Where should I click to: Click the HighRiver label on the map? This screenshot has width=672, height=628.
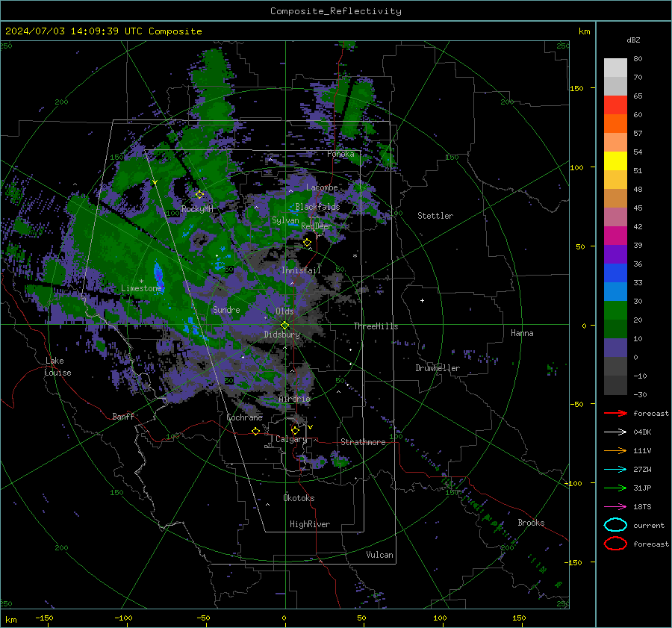coord(310,524)
